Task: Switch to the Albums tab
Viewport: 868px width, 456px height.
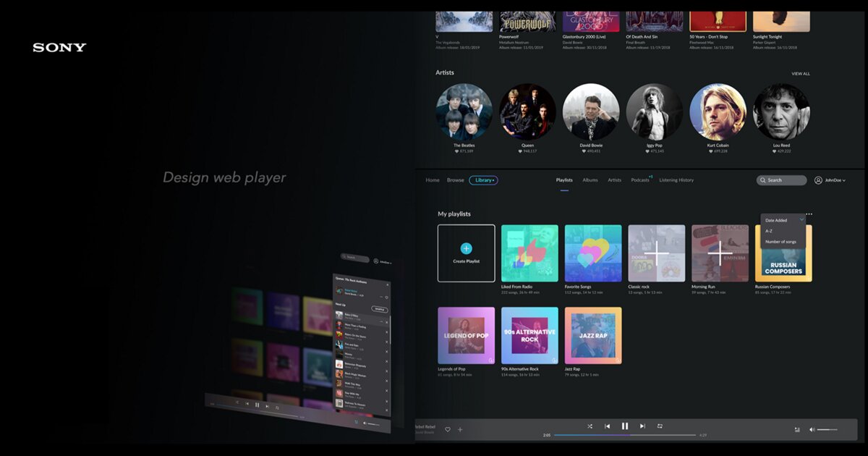Action: 590,180
